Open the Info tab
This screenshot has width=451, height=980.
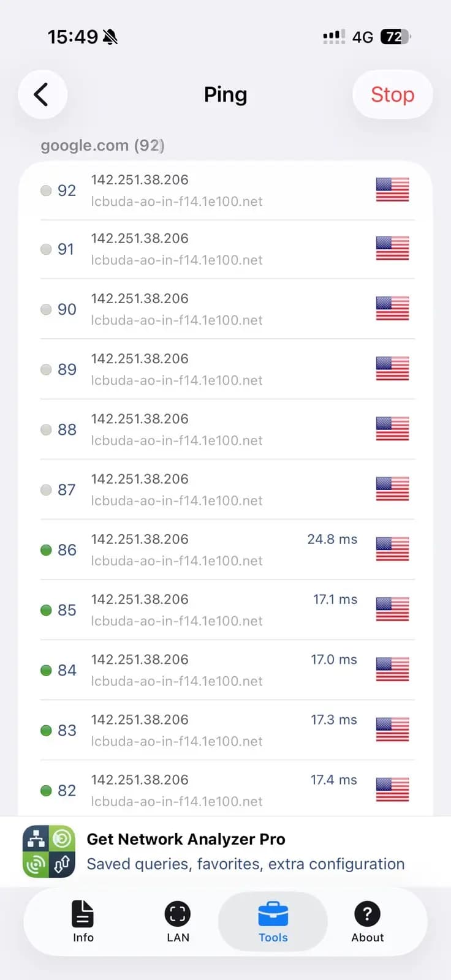pos(83,921)
